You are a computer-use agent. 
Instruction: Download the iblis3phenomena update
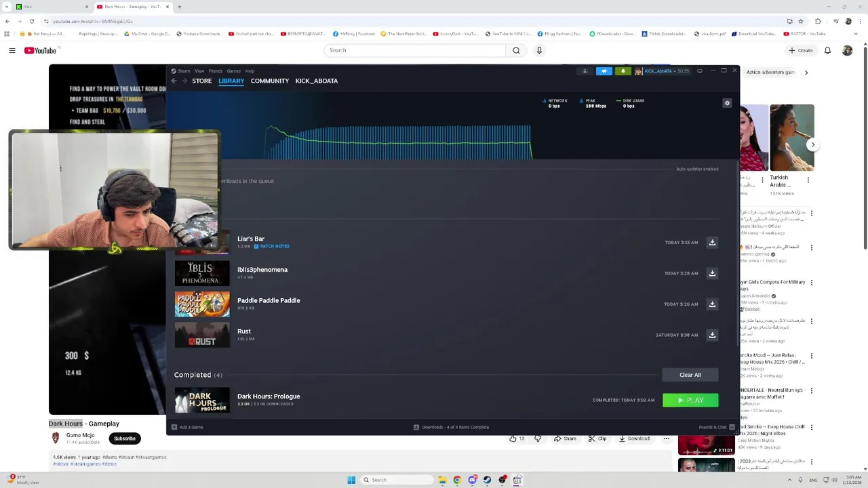pyautogui.click(x=712, y=273)
